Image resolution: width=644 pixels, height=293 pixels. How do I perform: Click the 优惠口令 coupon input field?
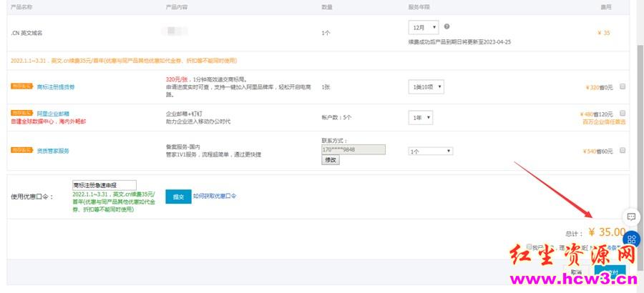coord(104,185)
